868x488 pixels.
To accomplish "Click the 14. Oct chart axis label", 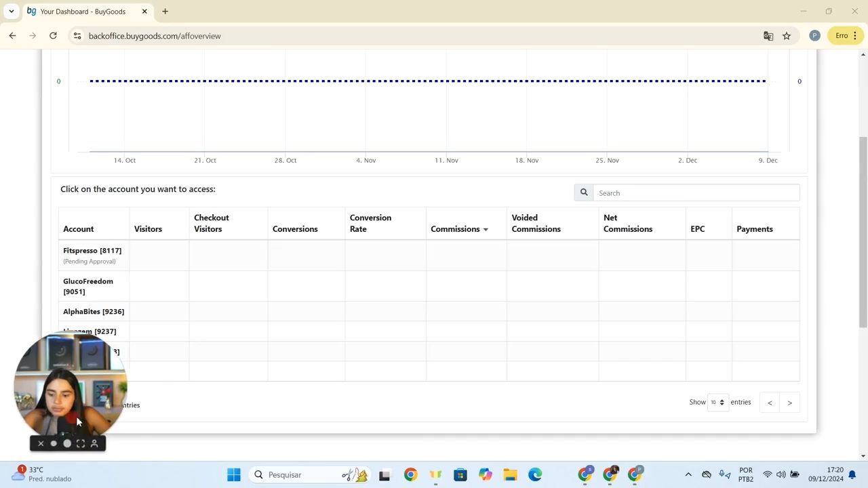I will [x=125, y=160].
